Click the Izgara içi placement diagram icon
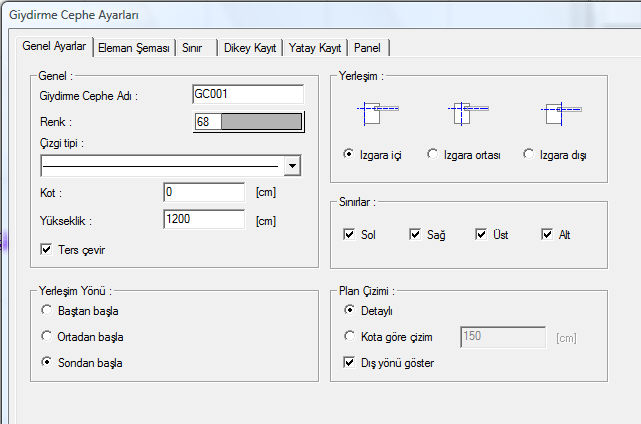Screen dimensions: 641x424 click(x=378, y=113)
